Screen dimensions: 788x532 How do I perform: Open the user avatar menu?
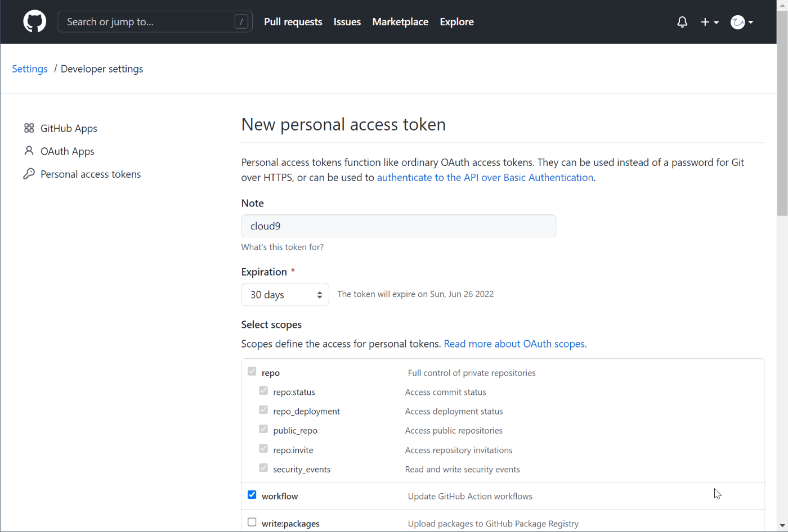(x=742, y=22)
